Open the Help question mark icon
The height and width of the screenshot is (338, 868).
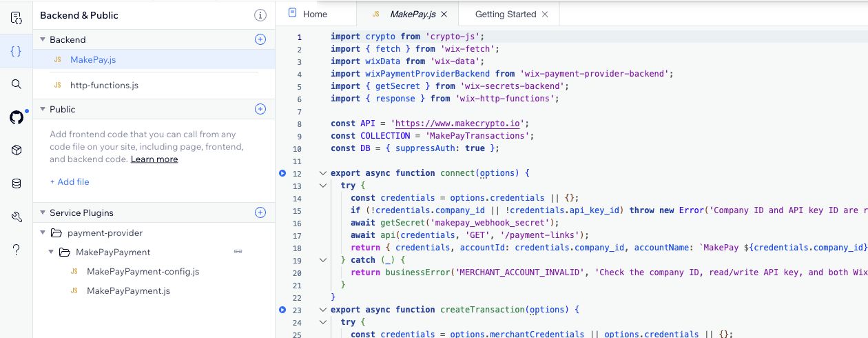[17, 250]
